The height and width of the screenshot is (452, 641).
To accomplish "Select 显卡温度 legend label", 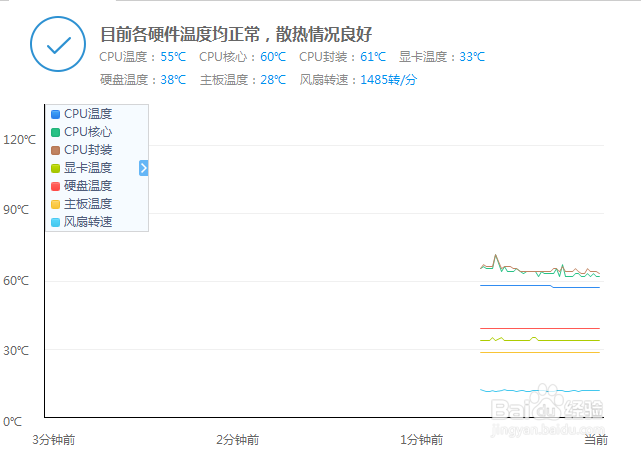I will coord(88,168).
